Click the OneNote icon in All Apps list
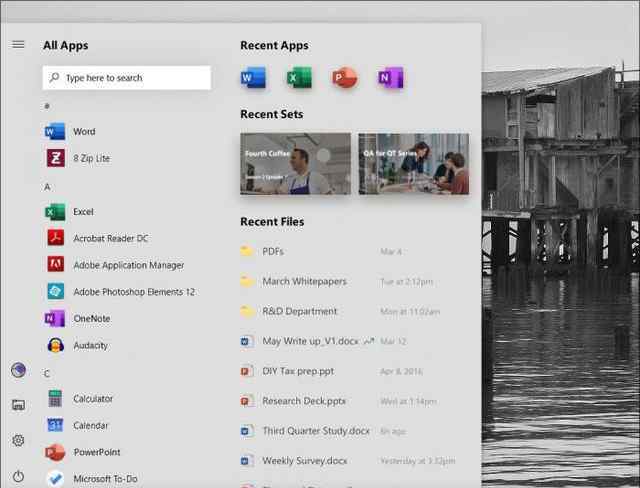This screenshot has width=640, height=488. [55, 318]
